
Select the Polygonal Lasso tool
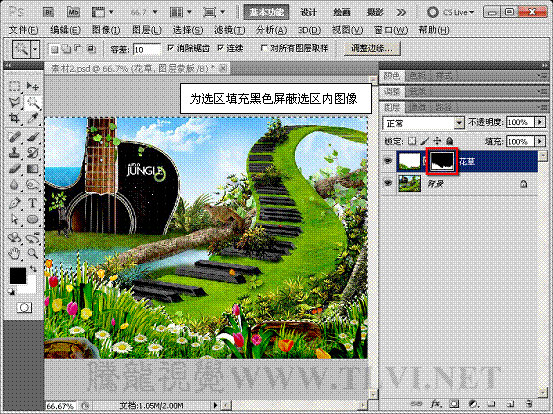click(x=14, y=103)
